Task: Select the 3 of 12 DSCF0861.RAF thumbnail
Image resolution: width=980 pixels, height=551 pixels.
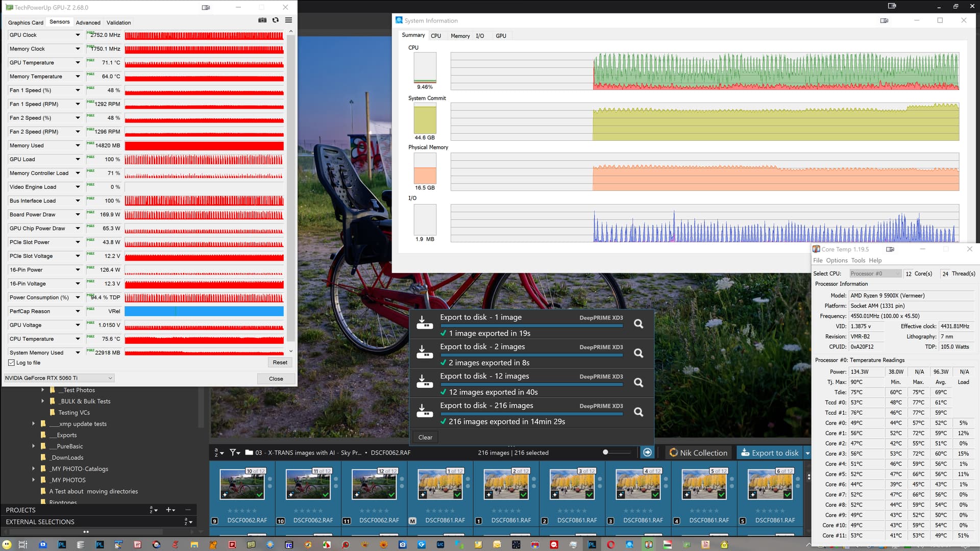Action: [x=572, y=485]
